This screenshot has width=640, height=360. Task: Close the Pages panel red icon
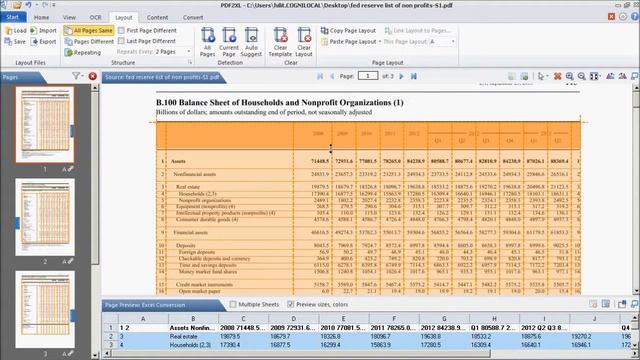[x=93, y=76]
